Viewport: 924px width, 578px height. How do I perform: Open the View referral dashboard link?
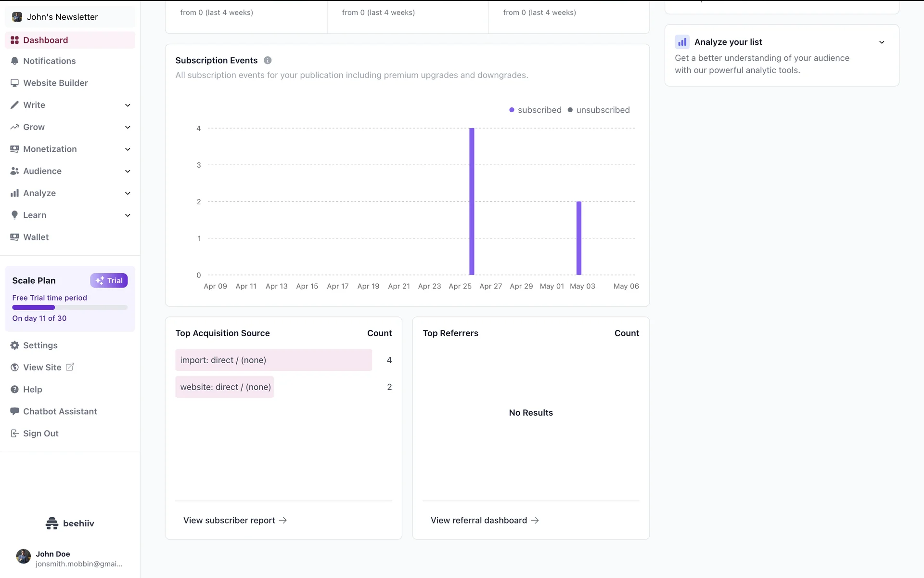[485, 520]
